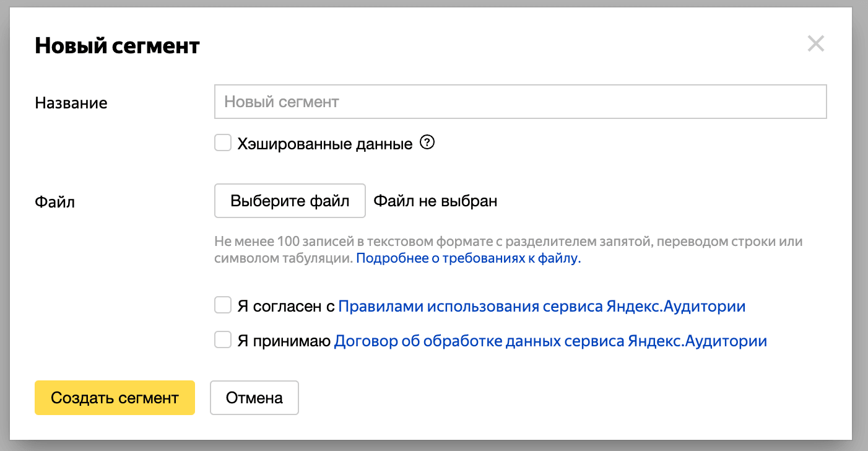Open Подробнее о требованиях к файлу link
The image size is (868, 451).
click(x=469, y=259)
